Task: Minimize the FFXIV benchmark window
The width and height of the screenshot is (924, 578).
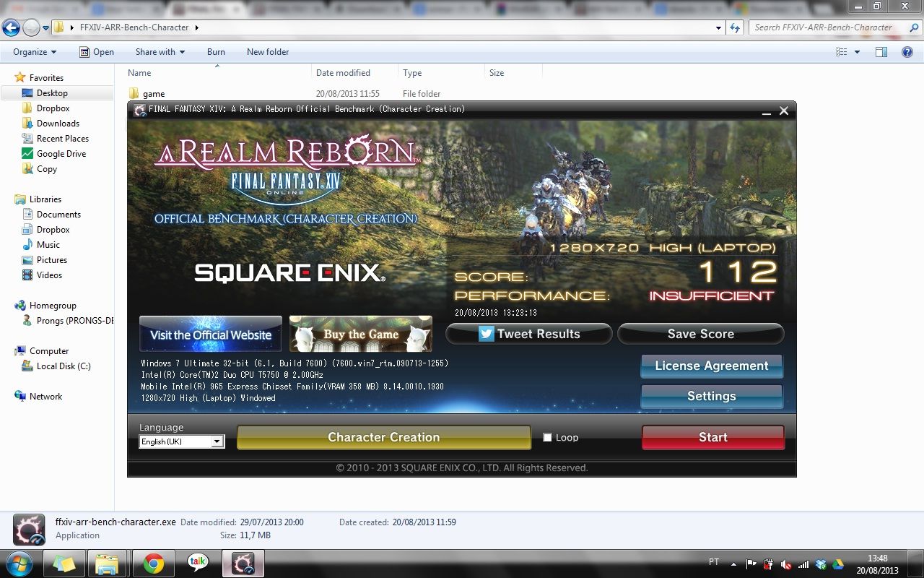Action: pos(766,111)
